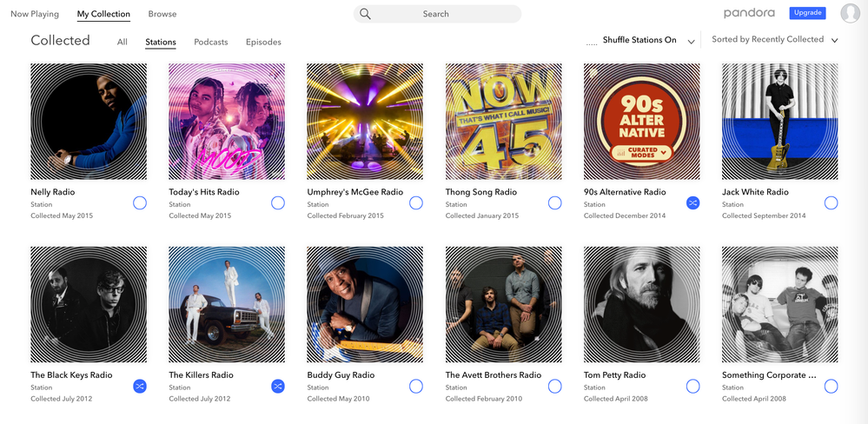
Task: Enable shuffle circle for Tom Petty Radio
Action: (692, 386)
